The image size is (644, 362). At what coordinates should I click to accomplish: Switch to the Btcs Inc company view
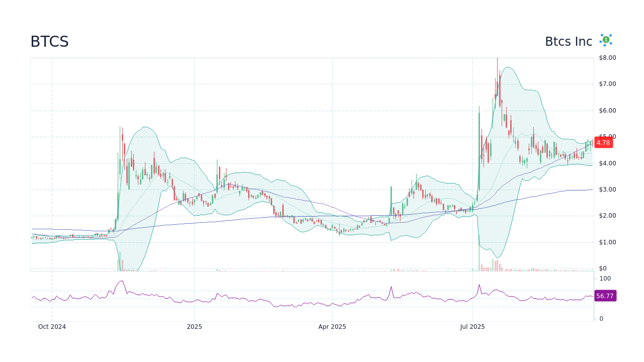pyautogui.click(x=569, y=41)
